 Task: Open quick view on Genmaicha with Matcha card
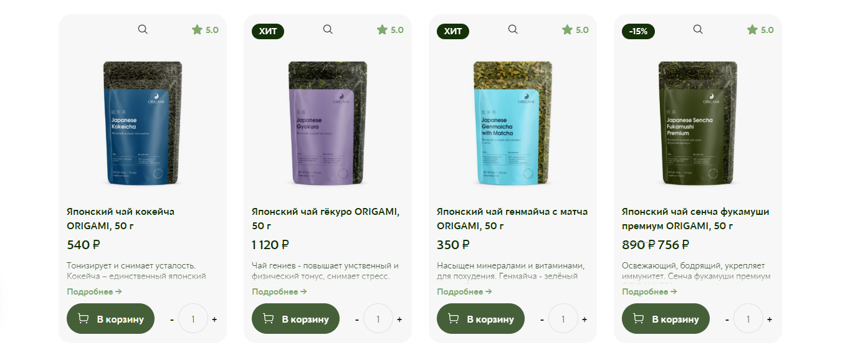(513, 29)
